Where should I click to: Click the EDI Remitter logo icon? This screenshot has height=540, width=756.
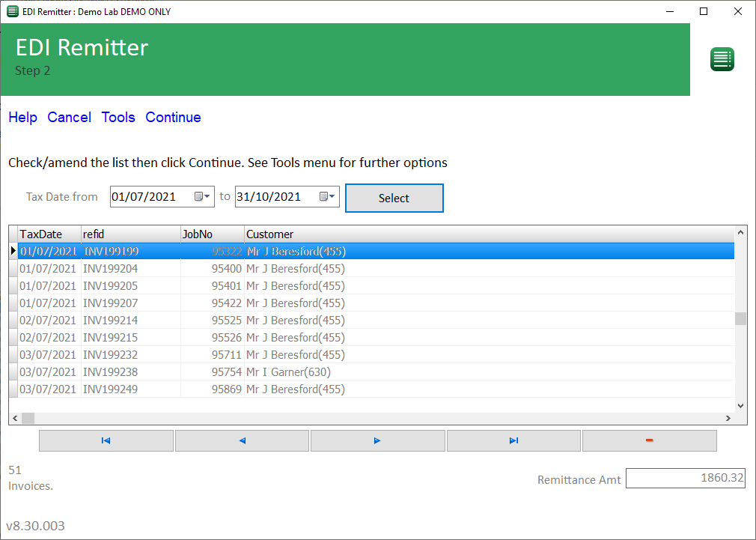click(x=721, y=59)
